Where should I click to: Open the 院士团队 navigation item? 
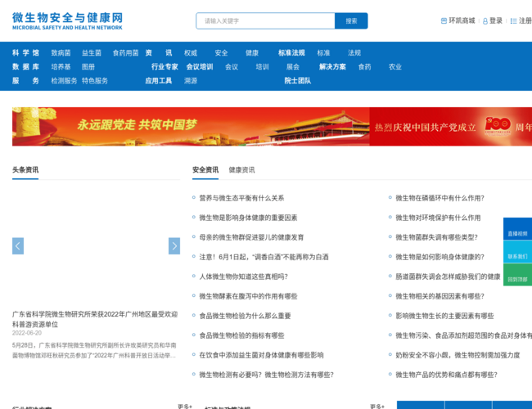(298, 81)
